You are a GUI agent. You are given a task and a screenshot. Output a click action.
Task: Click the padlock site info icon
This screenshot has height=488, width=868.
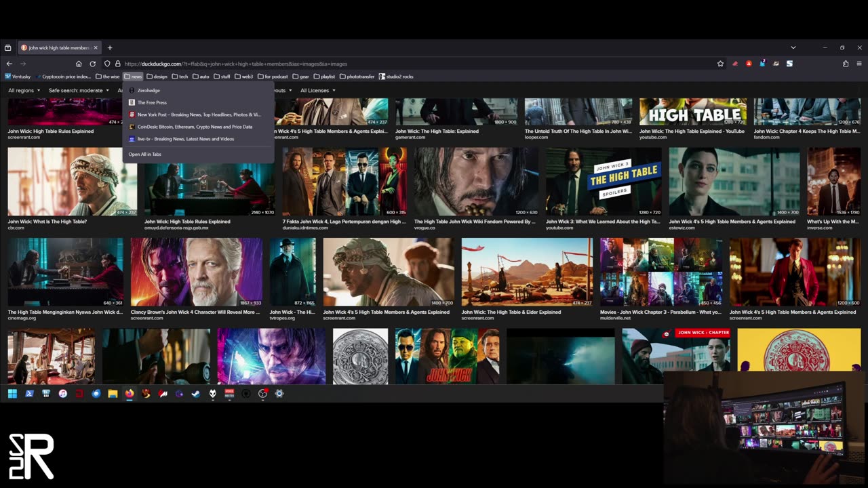point(117,64)
